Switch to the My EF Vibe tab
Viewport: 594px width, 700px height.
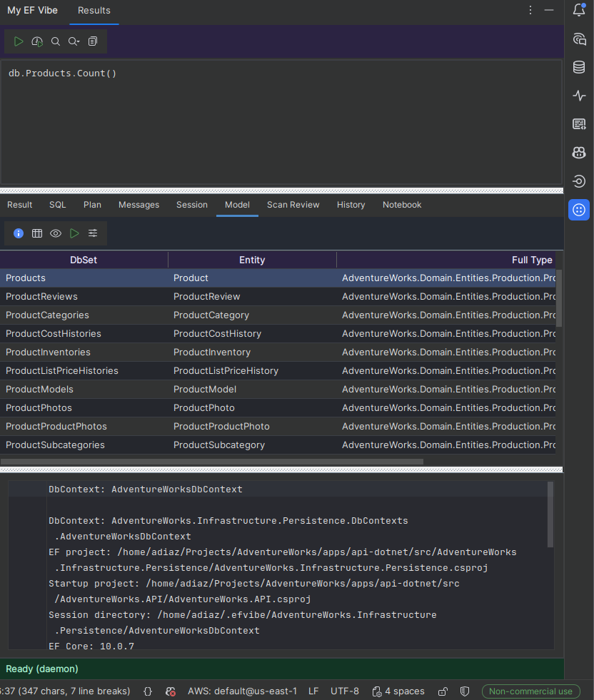32,10
